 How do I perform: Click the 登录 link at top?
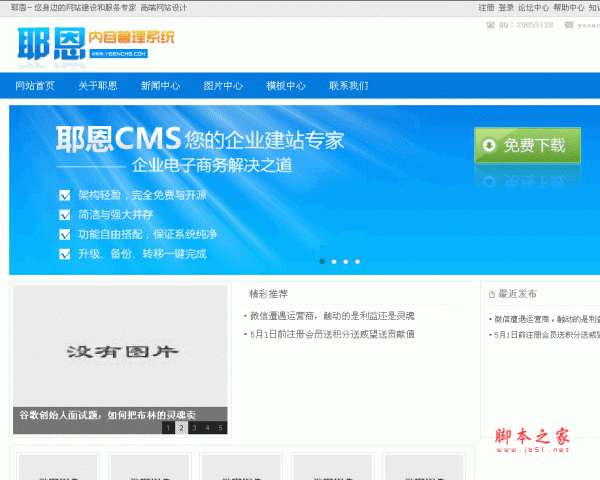coord(506,8)
